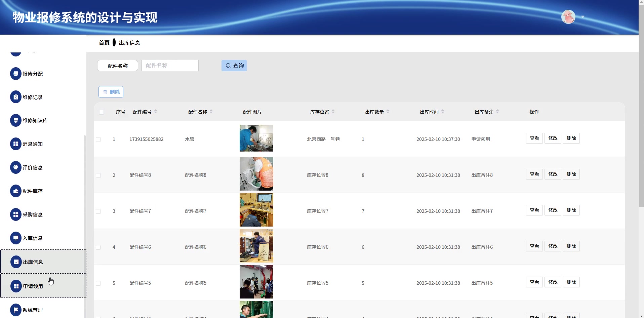Click the 首页 breadcrumb link

pyautogui.click(x=104, y=43)
